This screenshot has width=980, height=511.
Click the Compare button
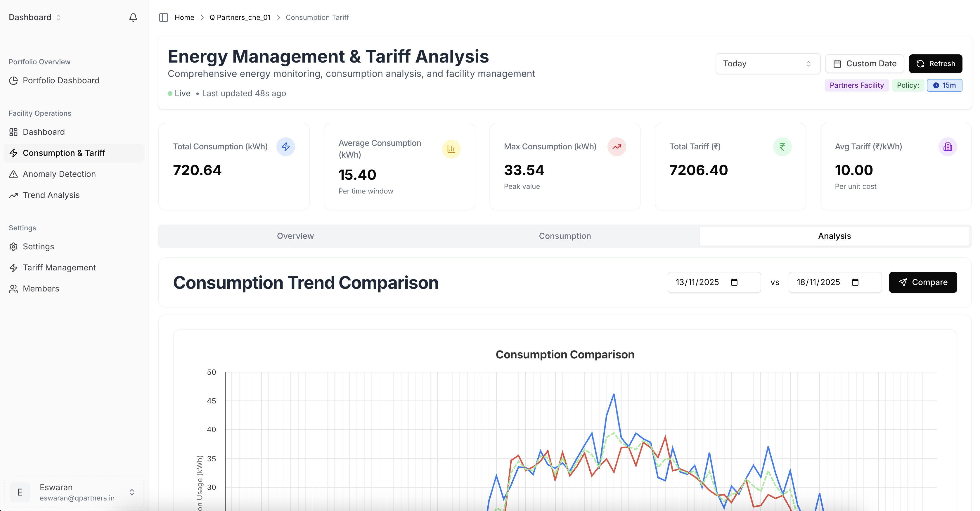pyautogui.click(x=922, y=282)
